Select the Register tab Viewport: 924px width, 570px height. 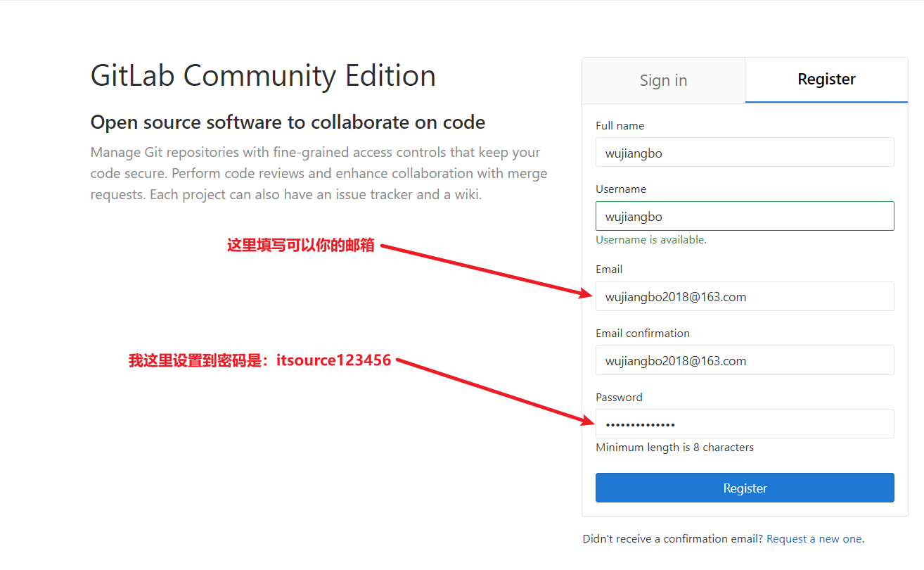(x=826, y=80)
